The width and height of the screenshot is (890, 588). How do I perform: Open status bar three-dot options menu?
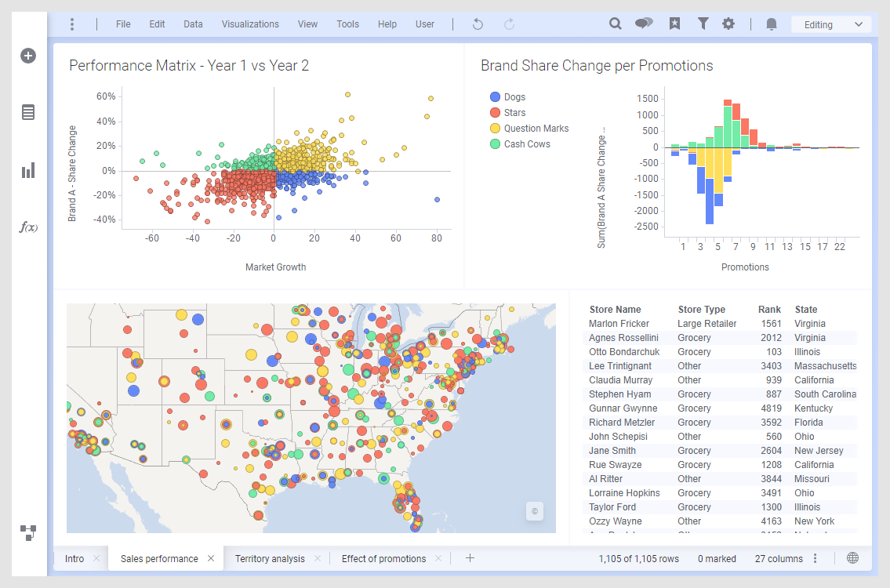[x=816, y=559]
